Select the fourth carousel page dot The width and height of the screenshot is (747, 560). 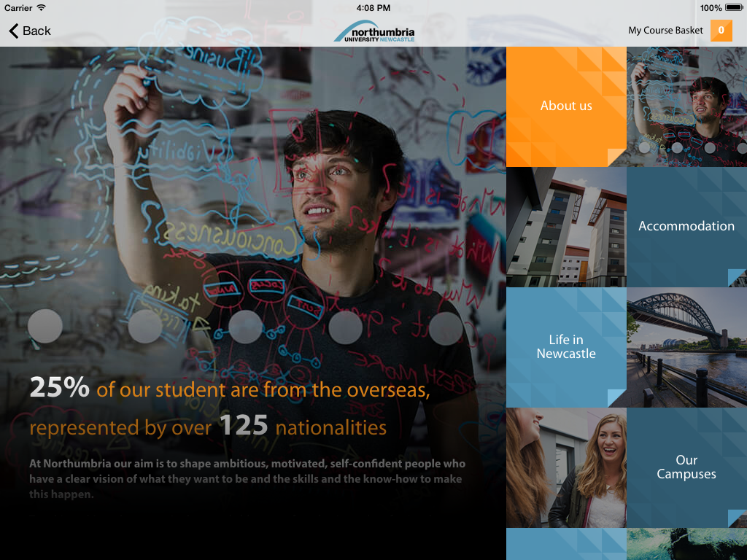click(x=345, y=326)
